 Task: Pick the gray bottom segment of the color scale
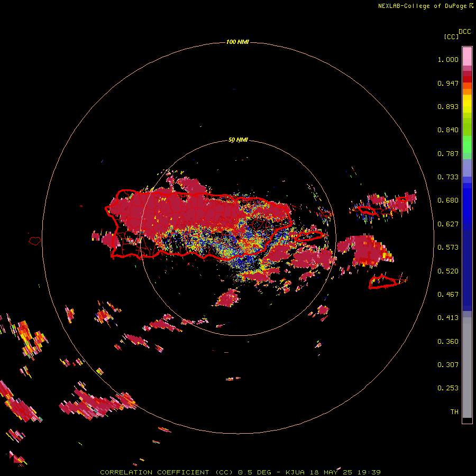(467, 368)
